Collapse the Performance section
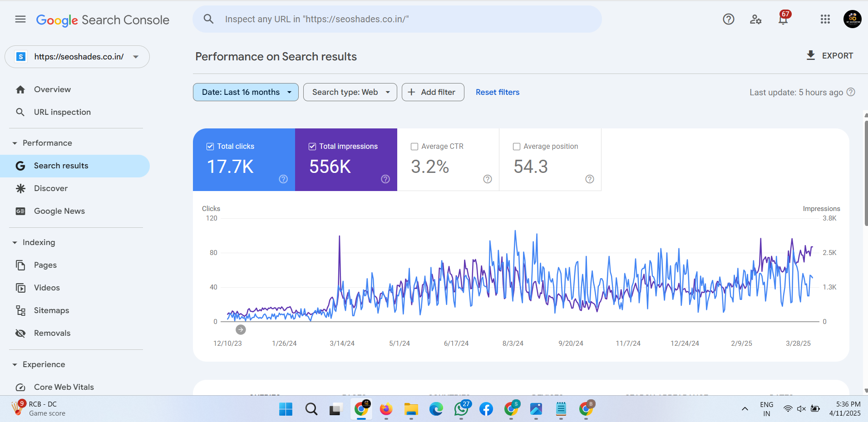868x422 pixels. pos(15,143)
